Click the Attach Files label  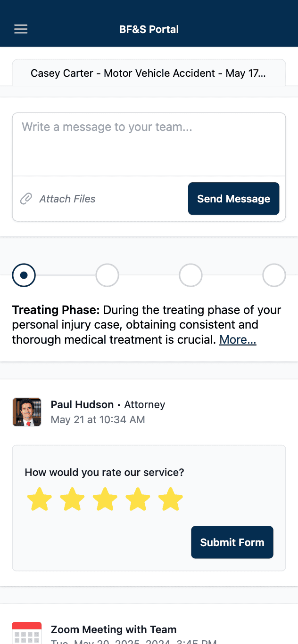tap(67, 199)
